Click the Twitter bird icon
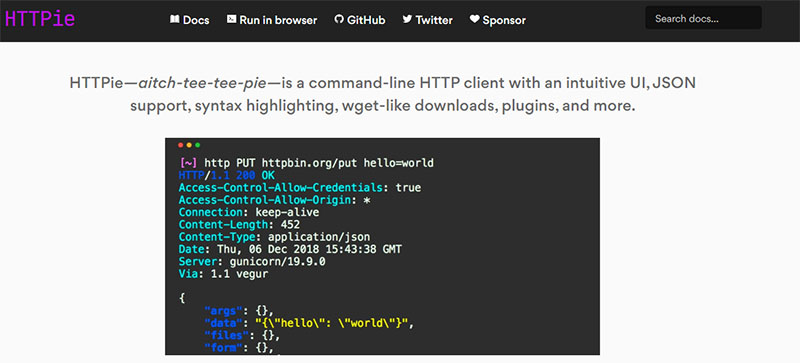800x363 pixels. coord(407,19)
